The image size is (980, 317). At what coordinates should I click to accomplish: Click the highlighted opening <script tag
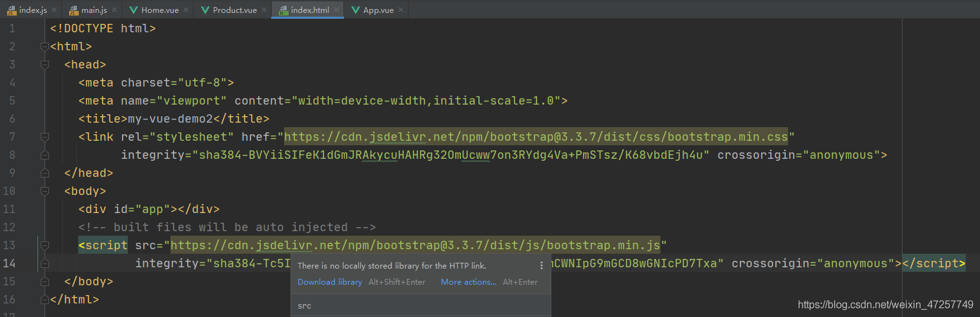coord(103,245)
